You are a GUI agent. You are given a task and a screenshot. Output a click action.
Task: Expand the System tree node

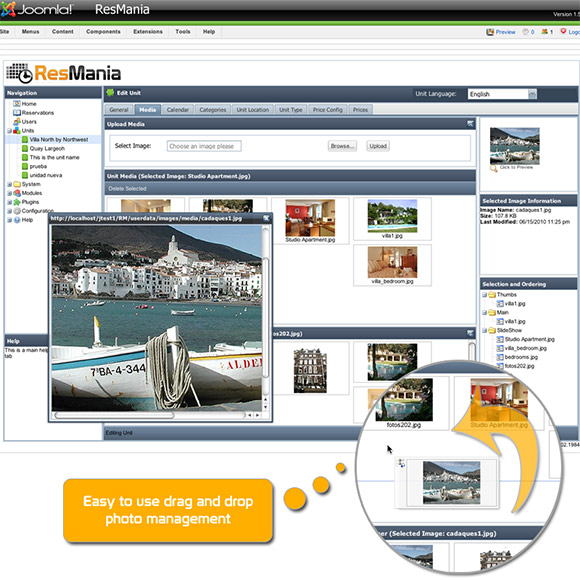click(x=9, y=184)
